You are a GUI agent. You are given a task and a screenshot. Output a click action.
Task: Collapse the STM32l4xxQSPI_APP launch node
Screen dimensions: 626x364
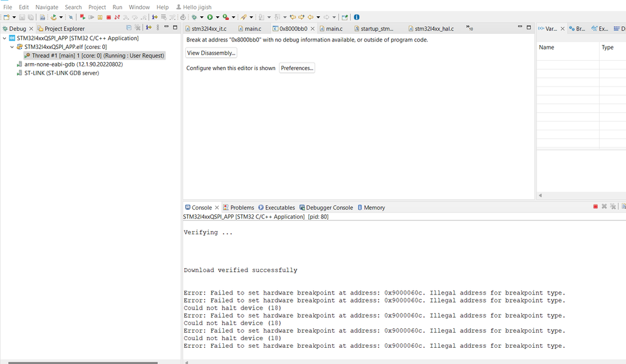click(4, 38)
